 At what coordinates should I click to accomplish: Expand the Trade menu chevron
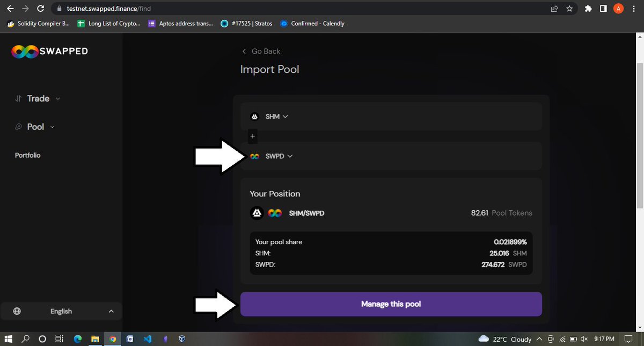click(x=58, y=99)
